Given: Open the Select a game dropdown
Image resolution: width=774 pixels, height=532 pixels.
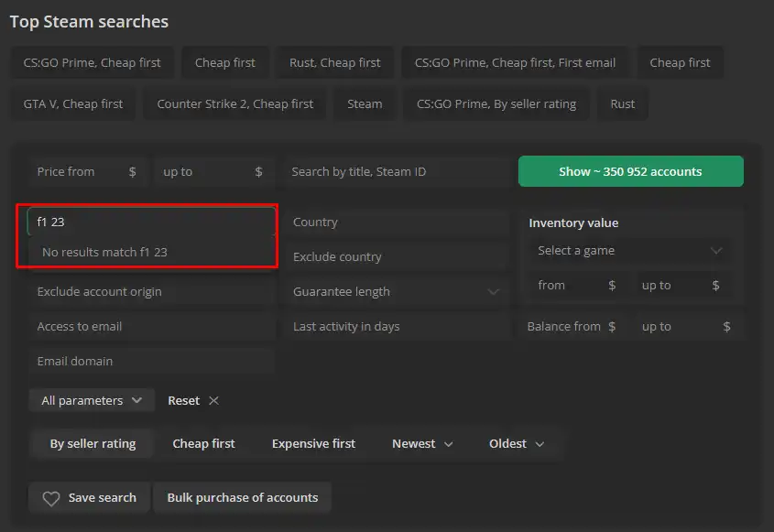Looking at the screenshot, I should coord(630,251).
